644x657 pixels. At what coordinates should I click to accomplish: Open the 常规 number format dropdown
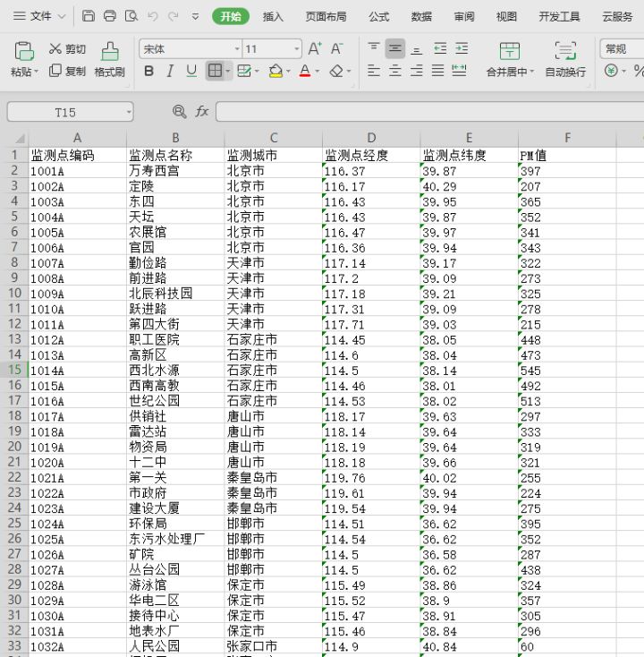tap(623, 49)
